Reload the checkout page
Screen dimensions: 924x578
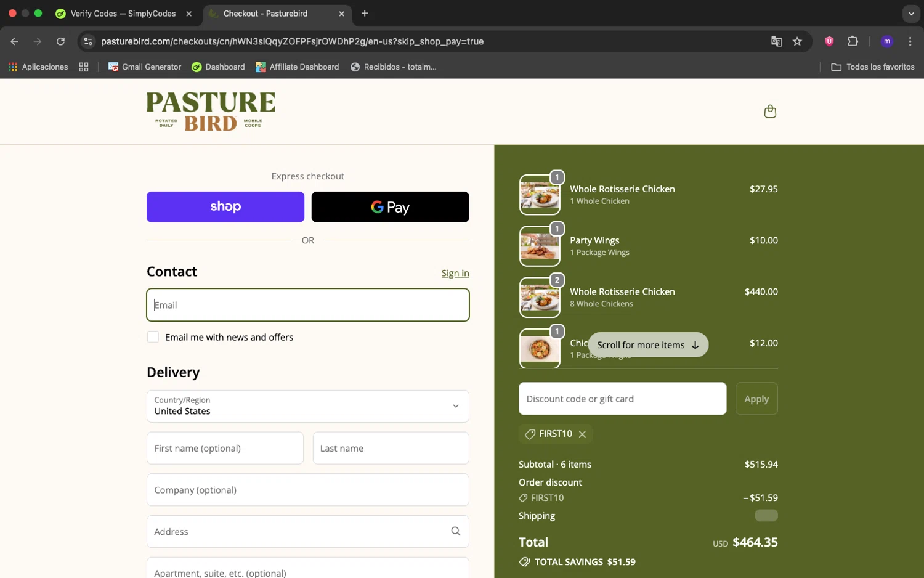click(60, 41)
